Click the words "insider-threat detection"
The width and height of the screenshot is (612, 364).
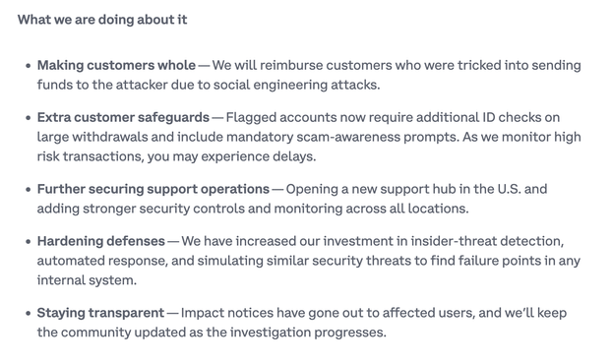coord(486,241)
